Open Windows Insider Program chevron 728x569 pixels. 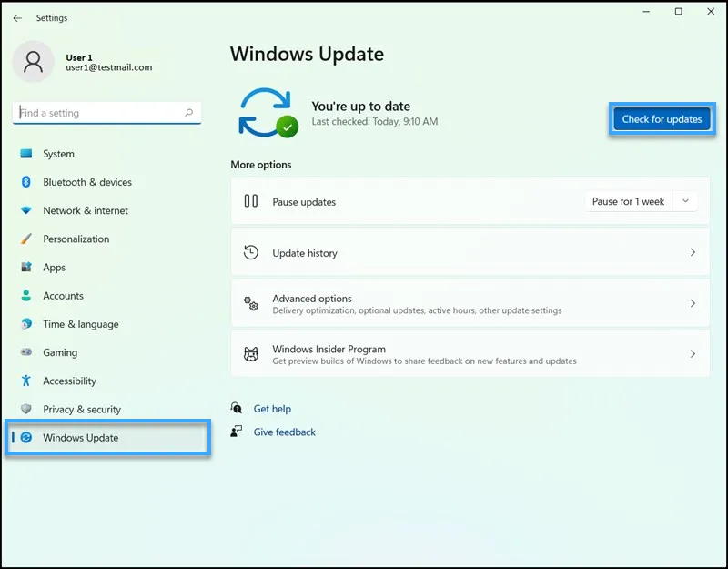click(x=693, y=354)
